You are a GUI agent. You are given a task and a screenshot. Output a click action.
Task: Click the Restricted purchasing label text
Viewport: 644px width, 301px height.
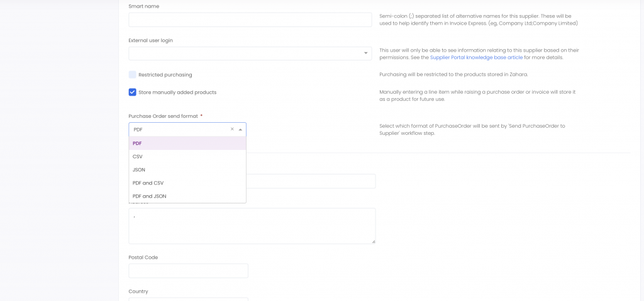(165, 75)
